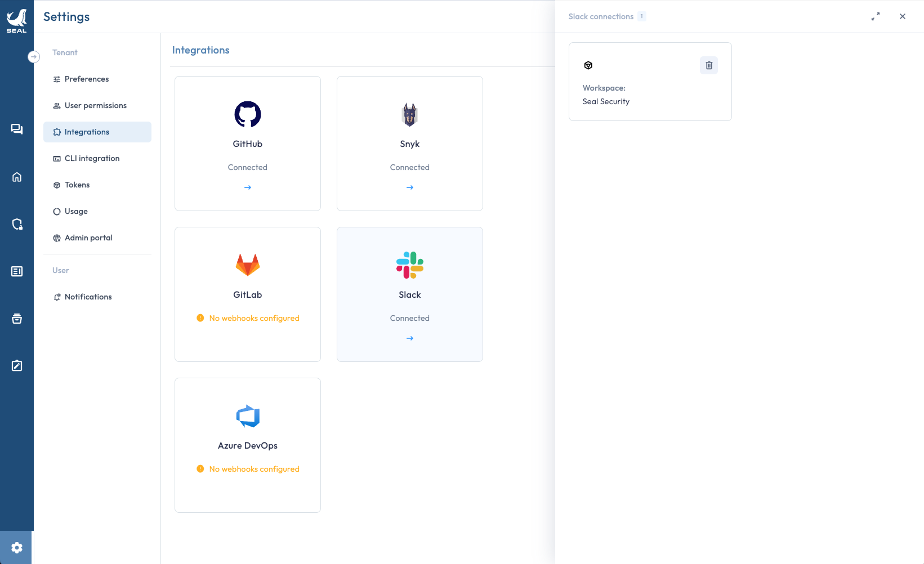924x564 pixels.
Task: Click the Tokens hexagon icon
Action: (x=57, y=185)
